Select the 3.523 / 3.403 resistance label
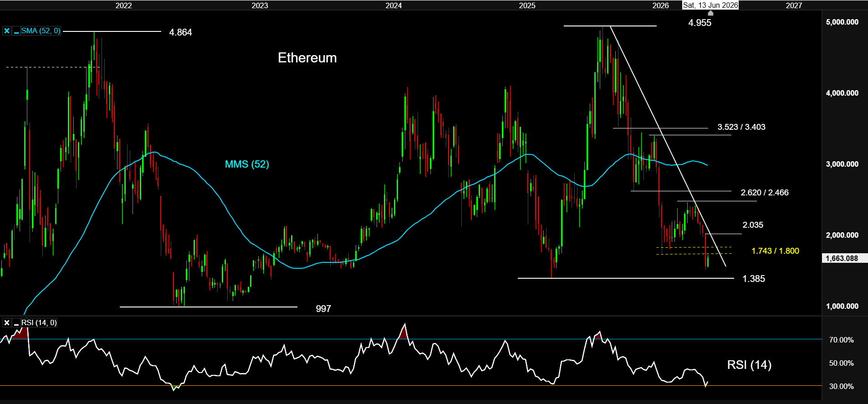 (x=741, y=127)
